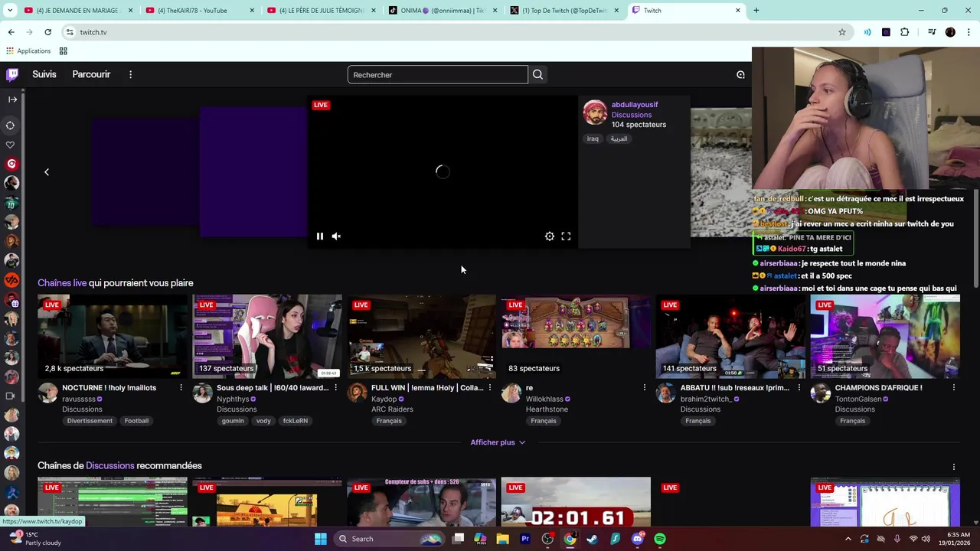Expand more channels with Afficher plus
This screenshot has height=551, width=980.
point(498,442)
